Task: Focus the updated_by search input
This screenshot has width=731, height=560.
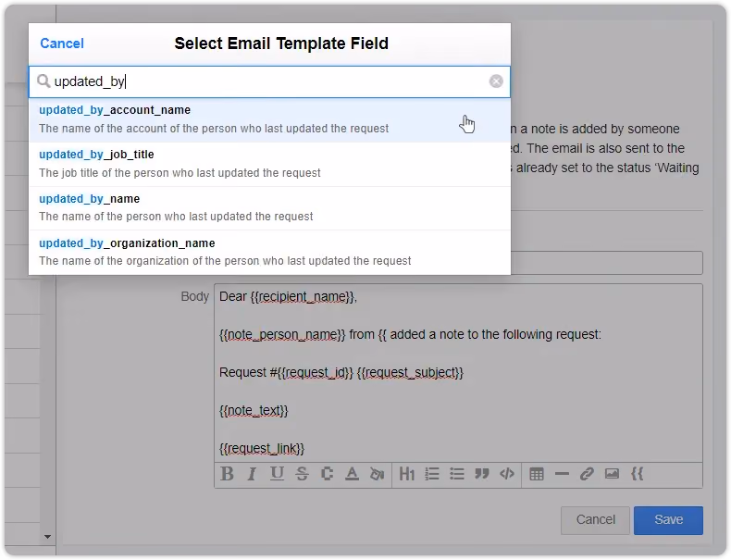Action: pos(269,81)
